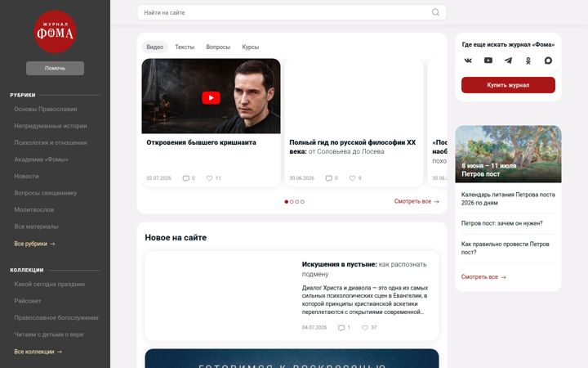Open the blue banner below the article
The image size is (588, 368).
[292, 358]
